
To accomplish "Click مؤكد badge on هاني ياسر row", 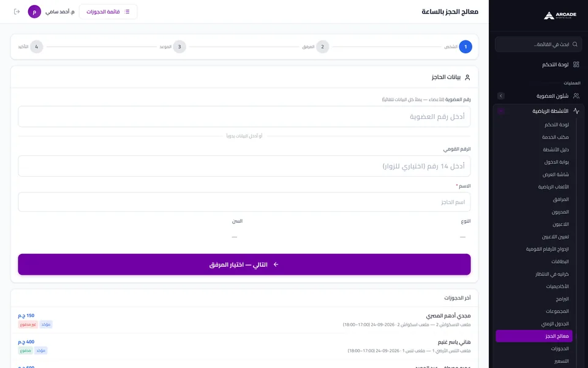I will point(41,351).
